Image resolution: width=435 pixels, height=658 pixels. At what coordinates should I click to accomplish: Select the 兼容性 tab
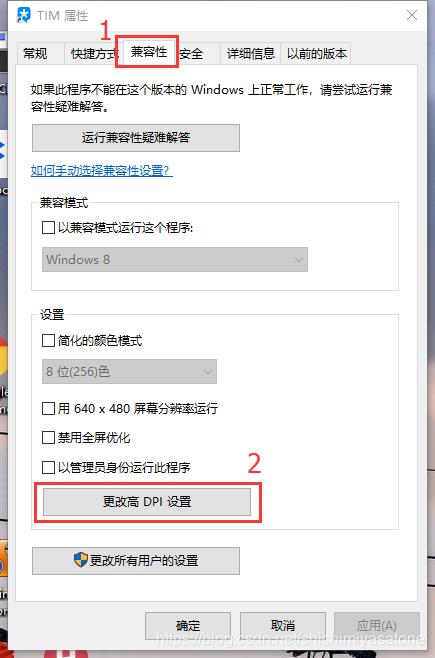pyautogui.click(x=149, y=52)
